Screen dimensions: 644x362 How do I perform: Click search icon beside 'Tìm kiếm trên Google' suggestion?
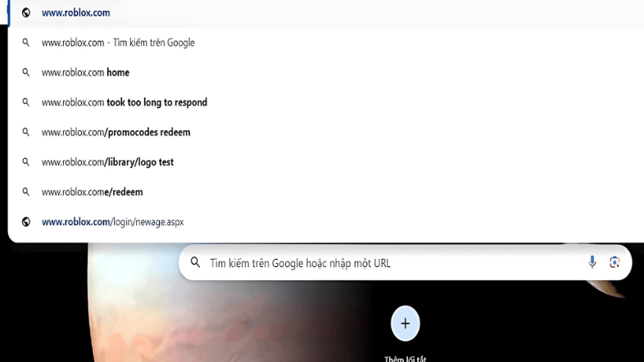coord(26,43)
